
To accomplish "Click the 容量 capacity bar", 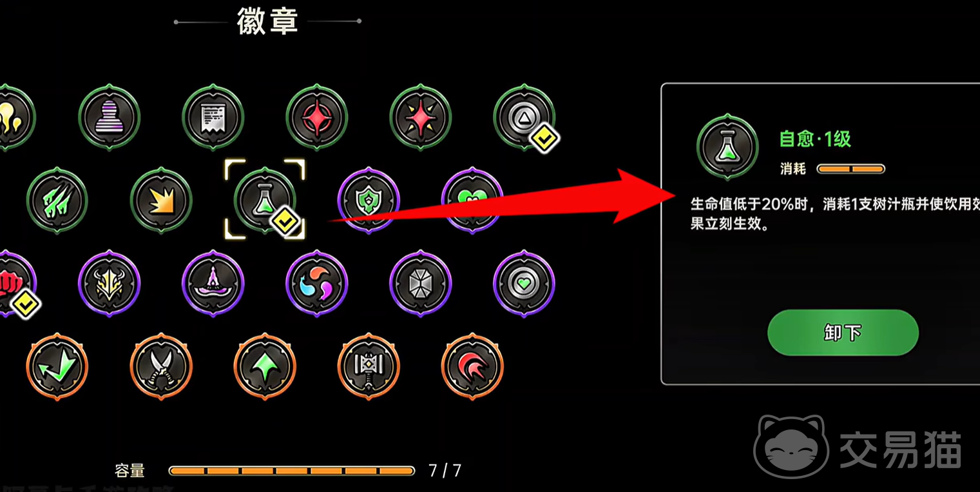I will (292, 471).
